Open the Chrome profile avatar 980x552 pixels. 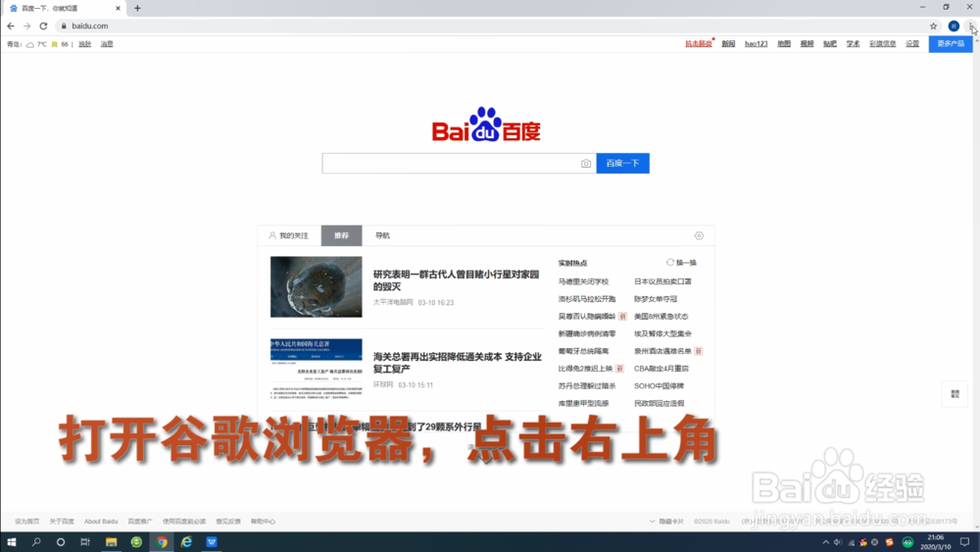point(954,25)
